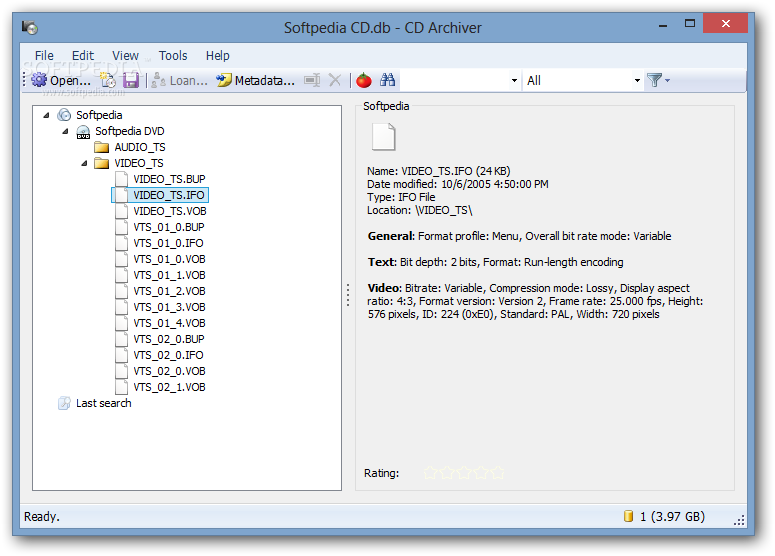Select file VIDEO_TS.VOB
Screen dimensions: 775x556
[x=170, y=211]
